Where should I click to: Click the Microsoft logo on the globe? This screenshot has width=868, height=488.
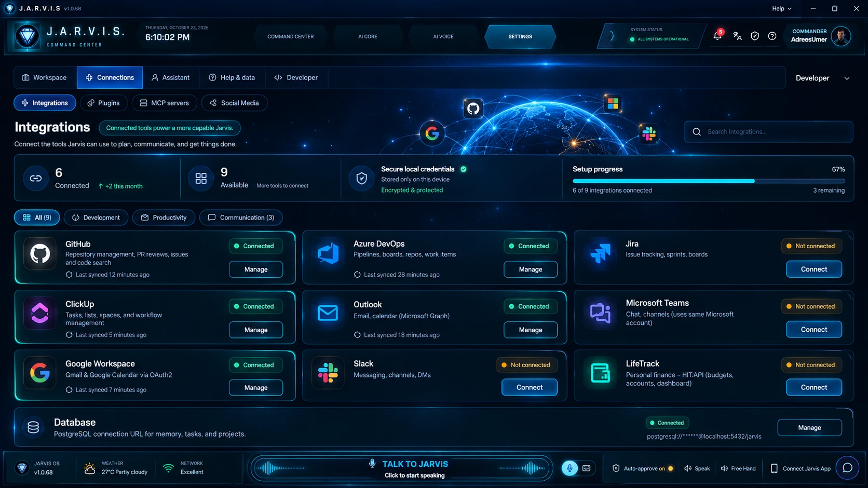[x=613, y=103]
